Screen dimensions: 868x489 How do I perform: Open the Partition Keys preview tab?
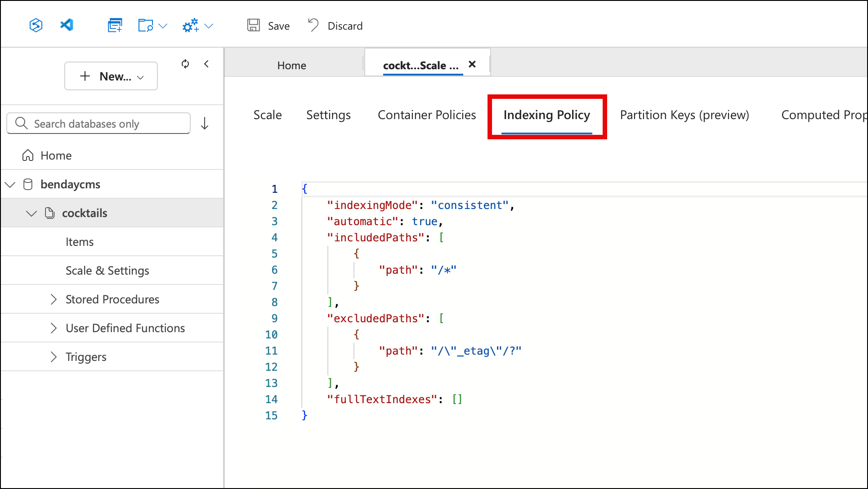pyautogui.click(x=684, y=115)
